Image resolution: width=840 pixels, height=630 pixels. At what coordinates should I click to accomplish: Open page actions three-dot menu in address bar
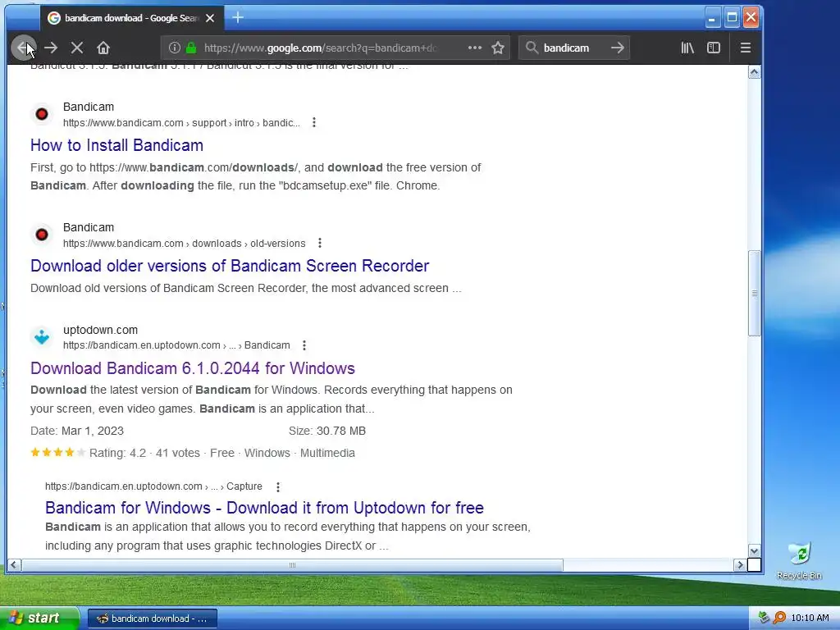click(x=475, y=48)
